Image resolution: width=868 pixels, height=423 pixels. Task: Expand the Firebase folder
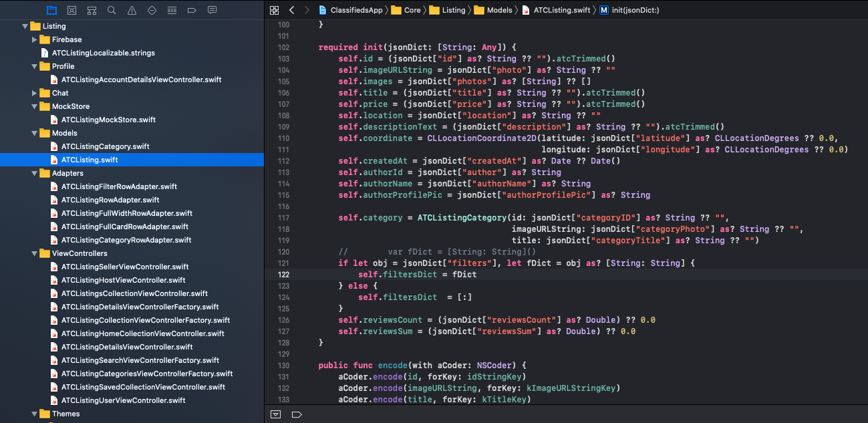point(34,39)
